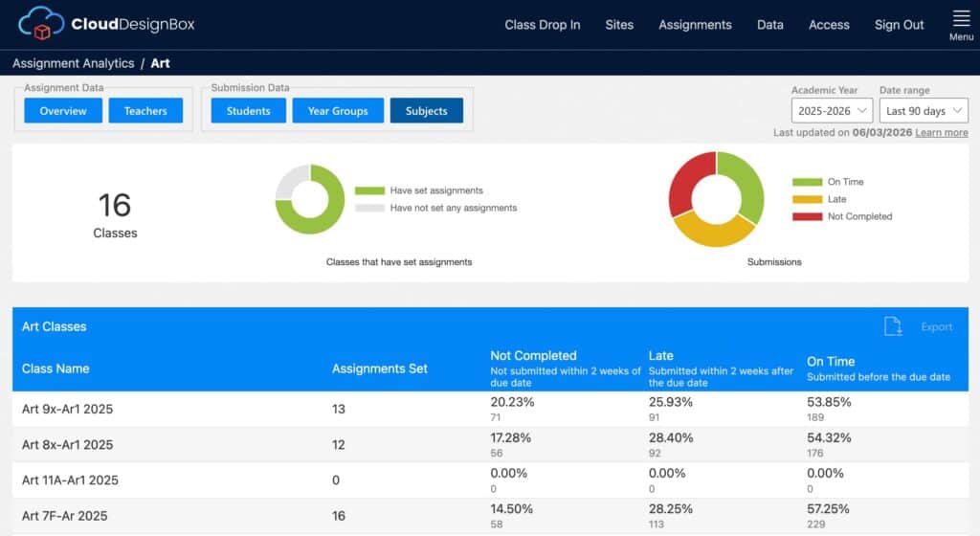Image resolution: width=980 pixels, height=536 pixels.
Task: Select the Year Groups tab button
Action: [338, 111]
